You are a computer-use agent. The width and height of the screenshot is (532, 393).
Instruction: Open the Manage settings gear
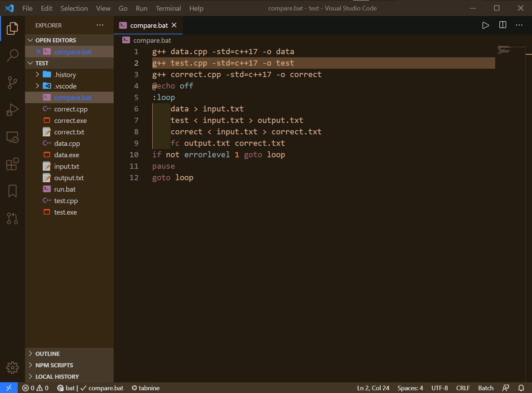pyautogui.click(x=13, y=367)
